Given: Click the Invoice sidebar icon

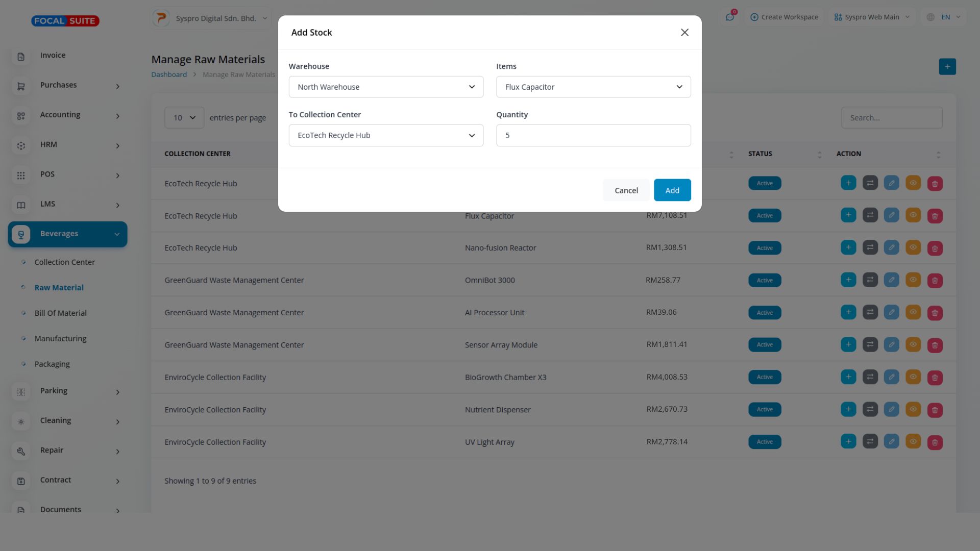Looking at the screenshot, I should (x=21, y=56).
